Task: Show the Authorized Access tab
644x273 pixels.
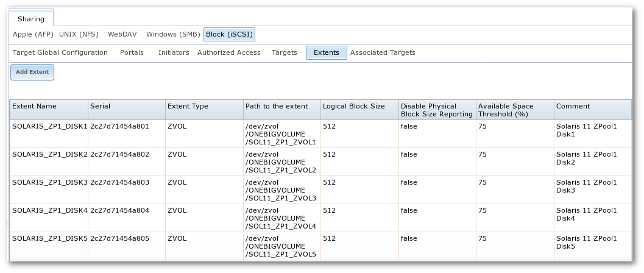Action: click(x=228, y=53)
